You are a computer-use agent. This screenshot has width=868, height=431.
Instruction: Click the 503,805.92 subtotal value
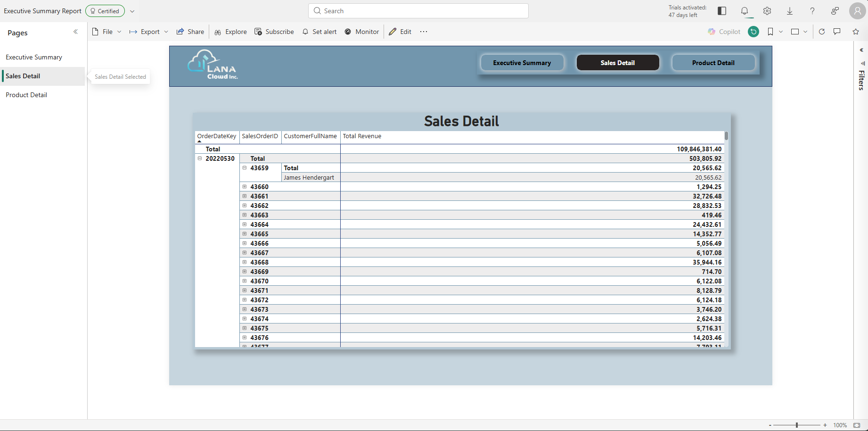click(705, 158)
